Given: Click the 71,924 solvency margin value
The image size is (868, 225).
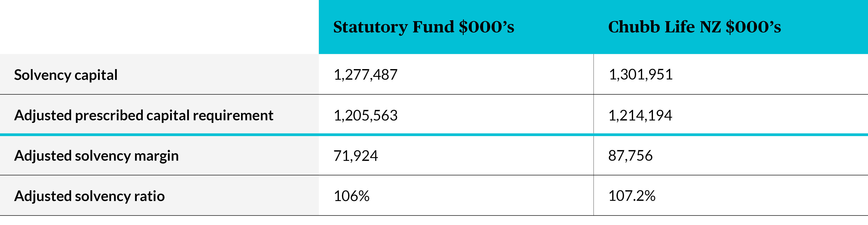Looking at the screenshot, I should coord(356,156).
